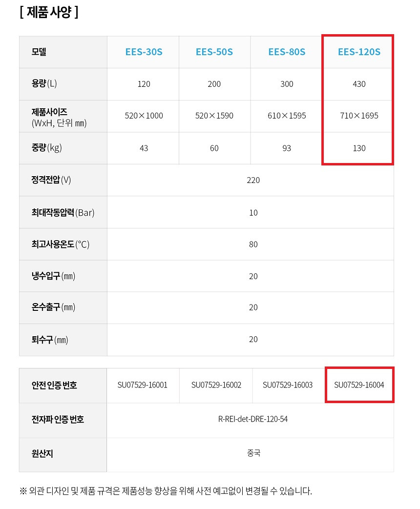
Task: Click the EES-30S model header
Action: tap(144, 52)
